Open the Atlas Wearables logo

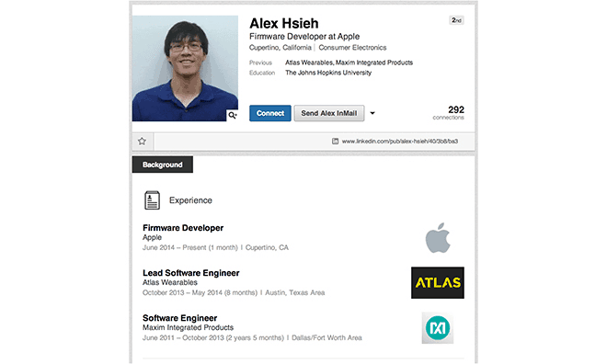click(x=438, y=283)
